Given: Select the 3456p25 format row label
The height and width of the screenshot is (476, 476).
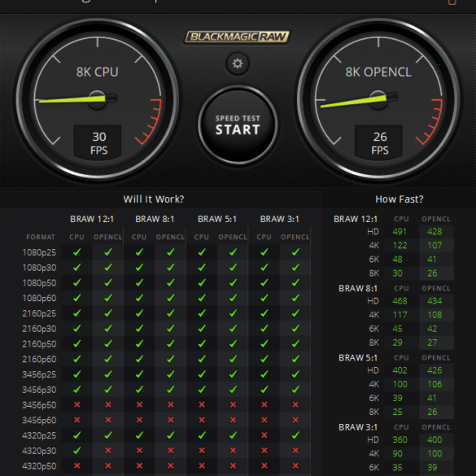Looking at the screenshot, I should click(x=40, y=374).
